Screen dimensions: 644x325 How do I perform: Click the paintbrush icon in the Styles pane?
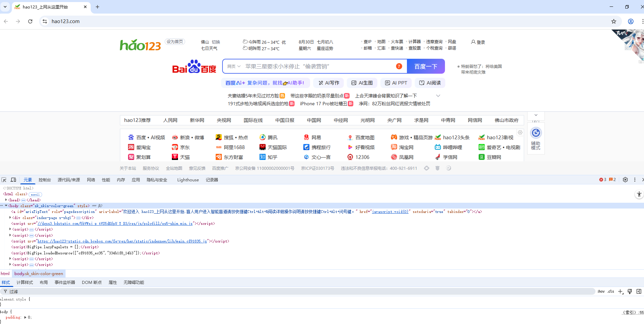point(630,291)
